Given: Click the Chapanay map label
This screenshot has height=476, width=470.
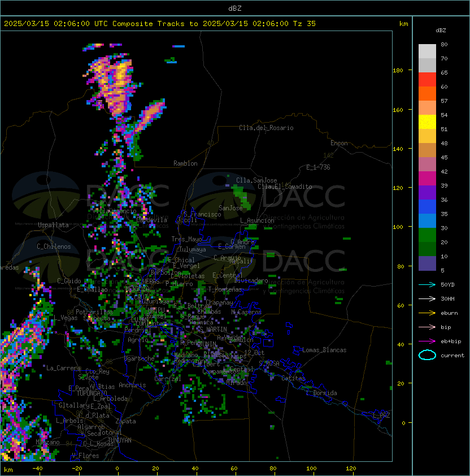Looking at the screenshot, I should click(x=219, y=302).
